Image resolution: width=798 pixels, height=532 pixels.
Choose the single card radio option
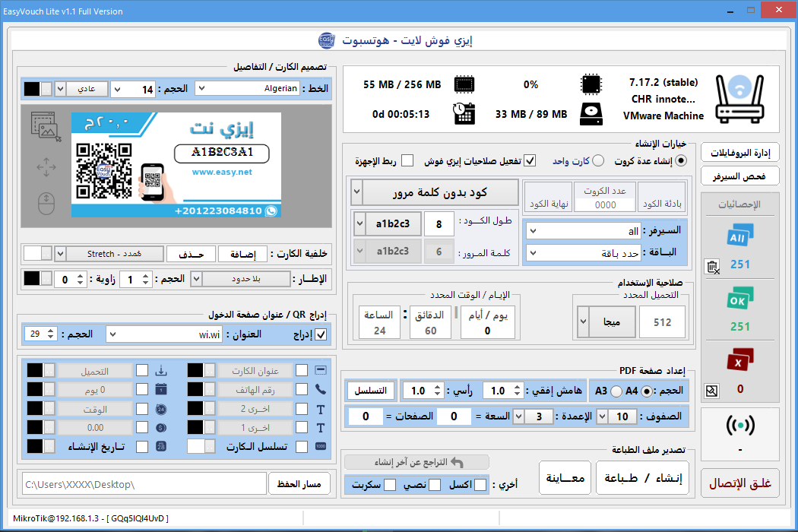click(598, 160)
